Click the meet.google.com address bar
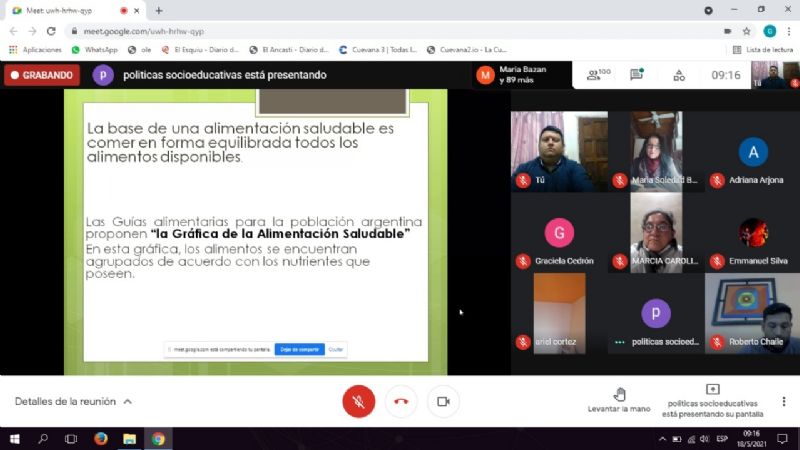Image resolution: width=800 pixels, height=450 pixels. click(x=393, y=31)
